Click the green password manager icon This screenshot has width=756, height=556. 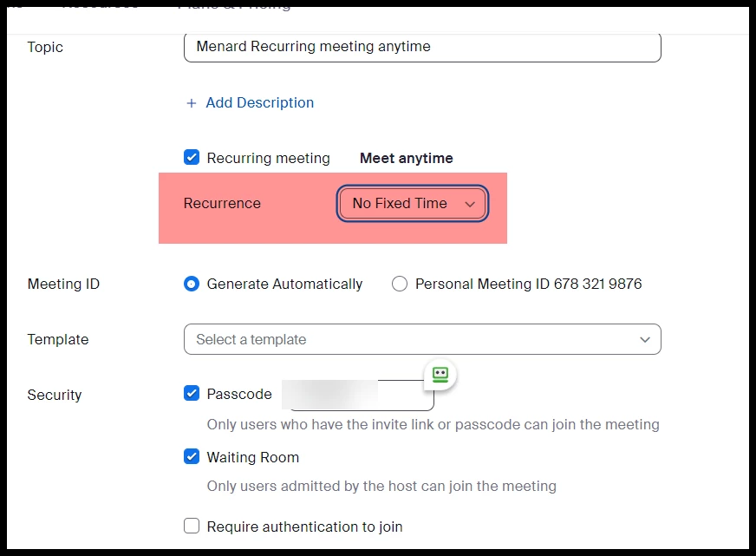coord(440,375)
